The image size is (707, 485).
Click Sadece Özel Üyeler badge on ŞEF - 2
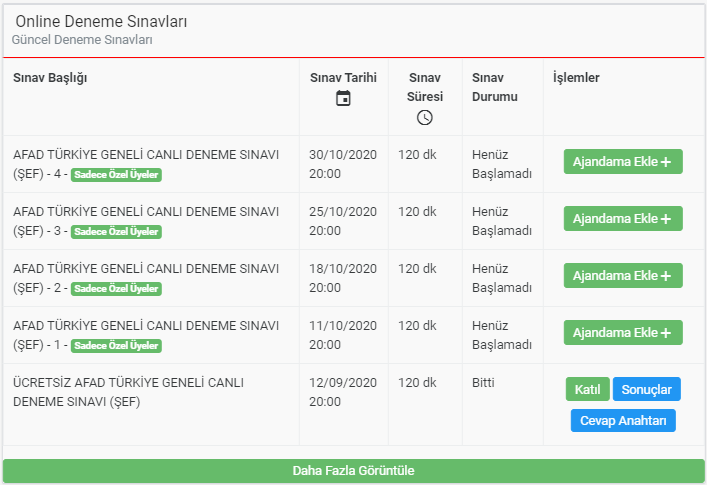click(x=116, y=289)
